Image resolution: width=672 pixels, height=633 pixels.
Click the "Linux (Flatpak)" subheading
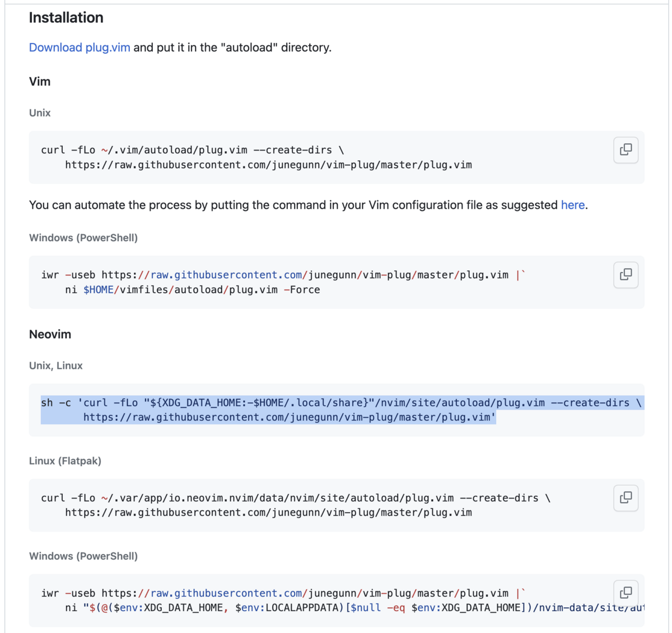click(65, 461)
